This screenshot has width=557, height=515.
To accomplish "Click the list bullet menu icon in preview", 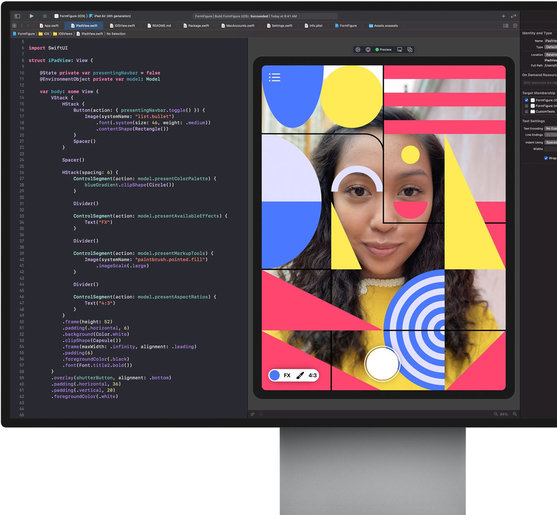I will 274,77.
